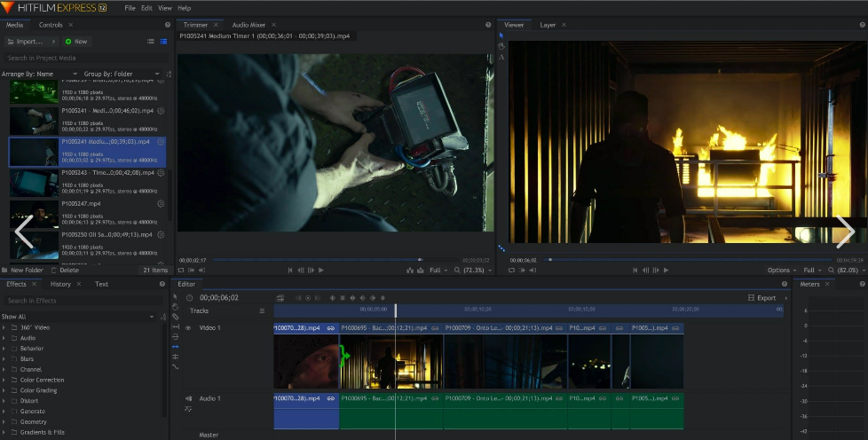The image size is (868, 440).
Task: Open help for the Media panel
Action: [168, 25]
